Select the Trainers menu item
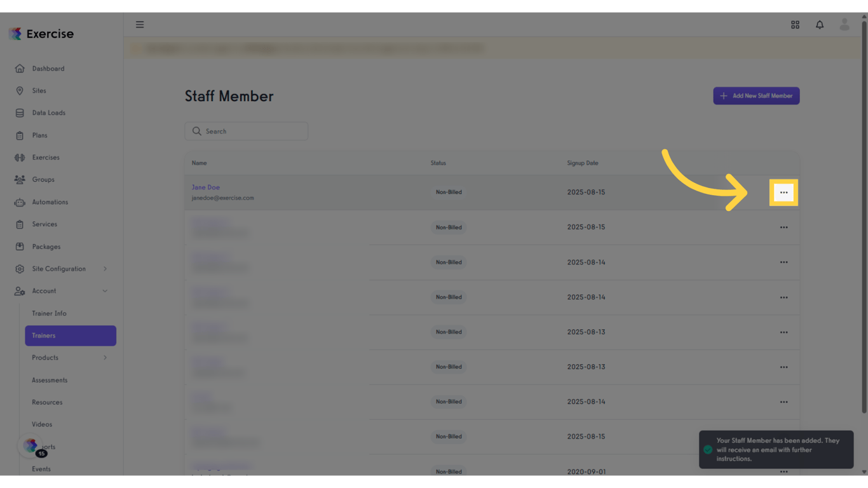 click(x=70, y=335)
